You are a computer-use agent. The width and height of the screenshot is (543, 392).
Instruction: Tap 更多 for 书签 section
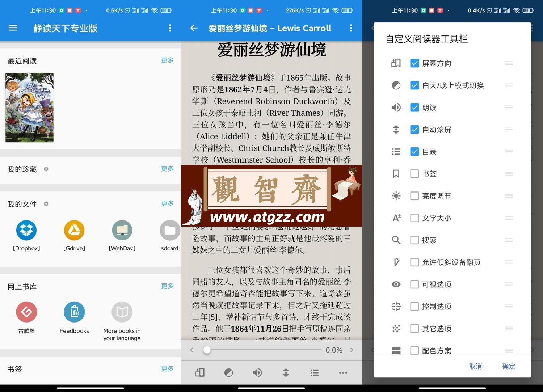click(167, 368)
